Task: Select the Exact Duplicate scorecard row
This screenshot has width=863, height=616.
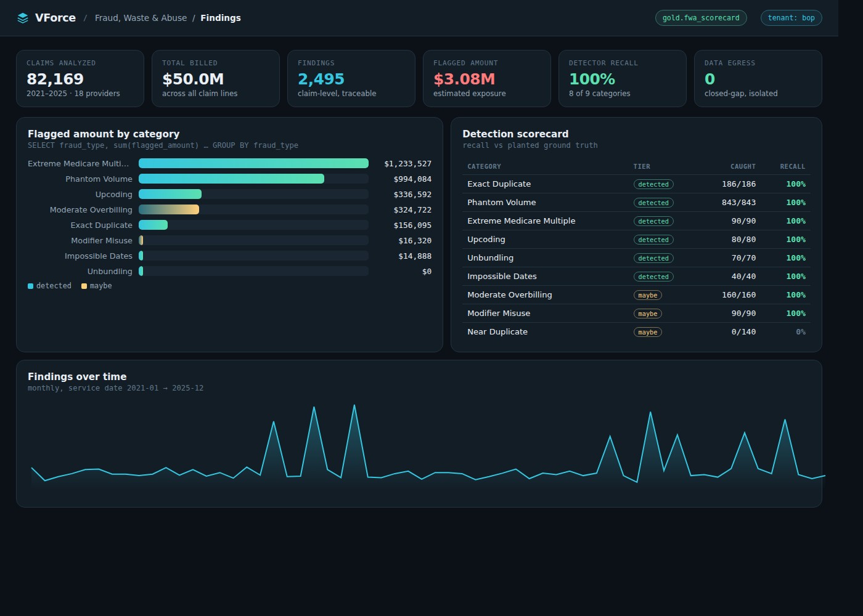Action: pos(636,184)
